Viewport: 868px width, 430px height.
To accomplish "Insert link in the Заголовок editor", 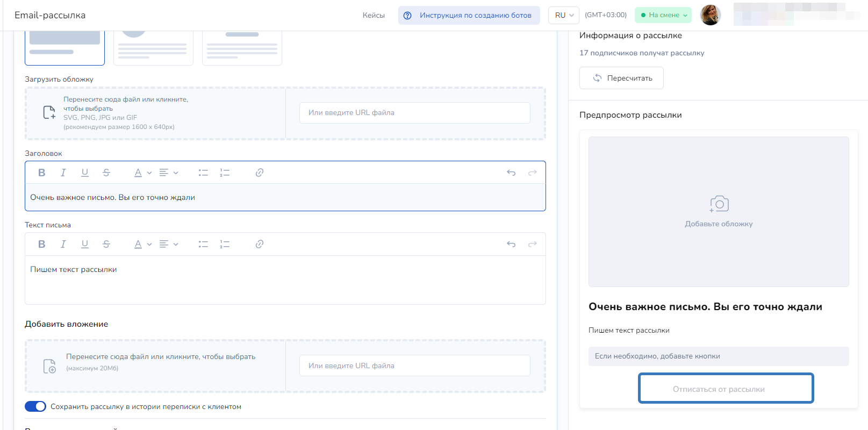I will tap(259, 173).
